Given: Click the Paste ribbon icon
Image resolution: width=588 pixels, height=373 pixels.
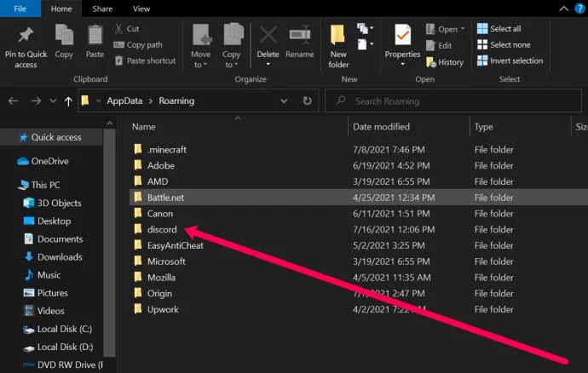Looking at the screenshot, I should tap(95, 35).
